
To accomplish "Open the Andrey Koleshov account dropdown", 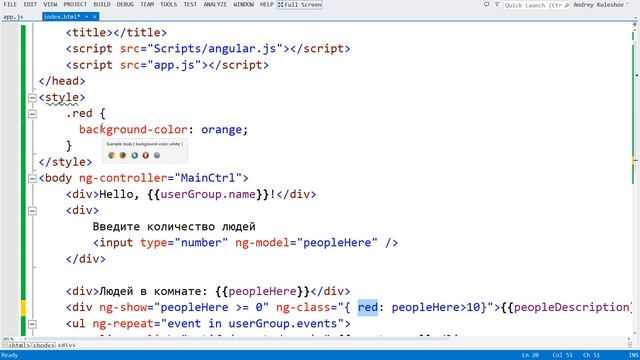I will point(601,5).
